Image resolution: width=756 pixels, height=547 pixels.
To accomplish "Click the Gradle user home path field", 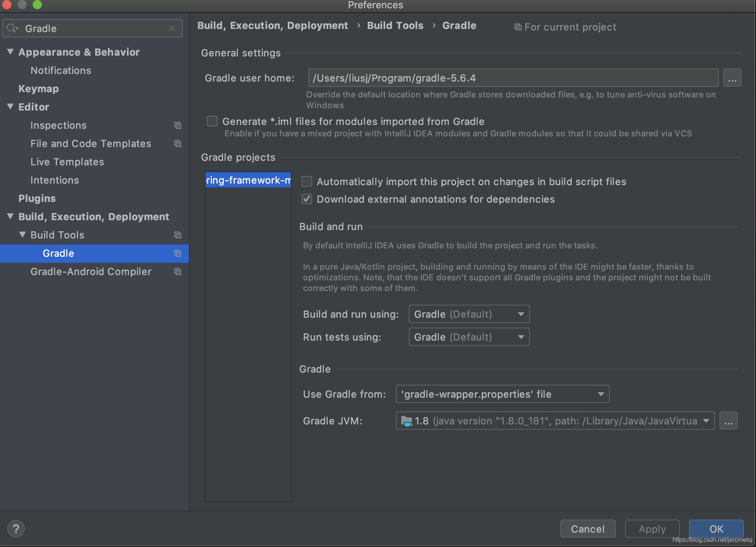I will [513, 78].
